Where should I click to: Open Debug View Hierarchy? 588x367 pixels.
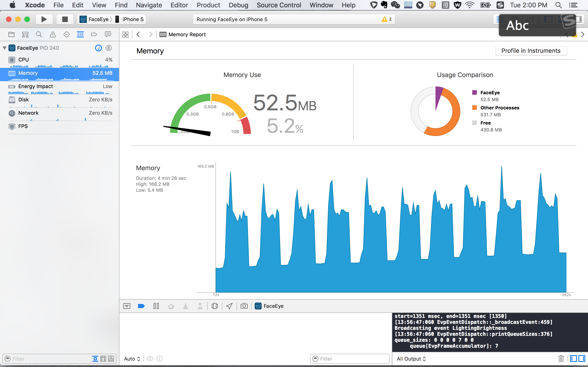(215, 306)
